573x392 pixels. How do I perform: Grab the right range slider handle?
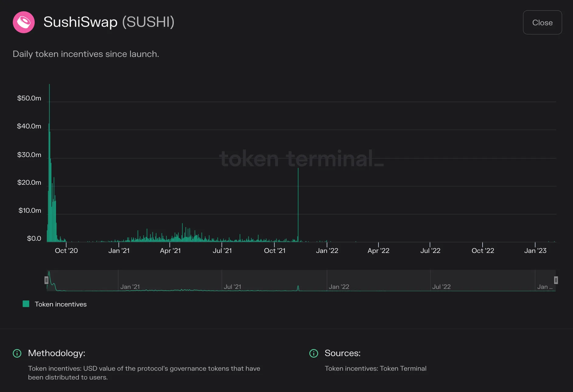[x=556, y=280]
